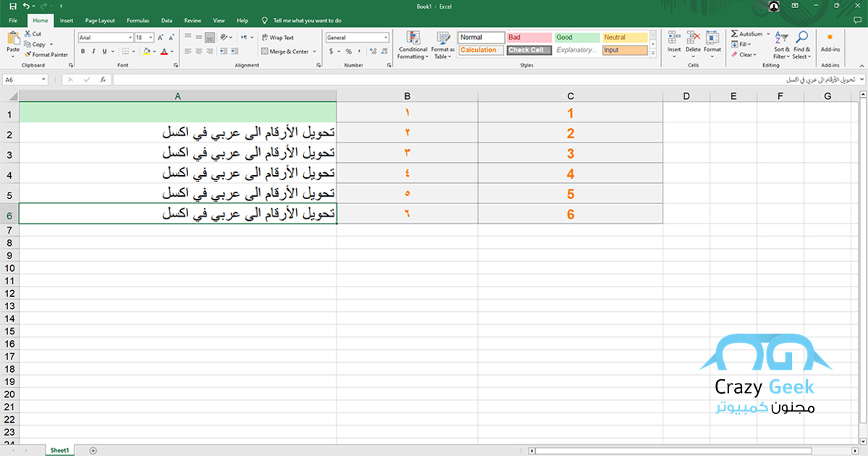Undo the last action
This screenshot has height=456, width=868.
click(25, 6)
